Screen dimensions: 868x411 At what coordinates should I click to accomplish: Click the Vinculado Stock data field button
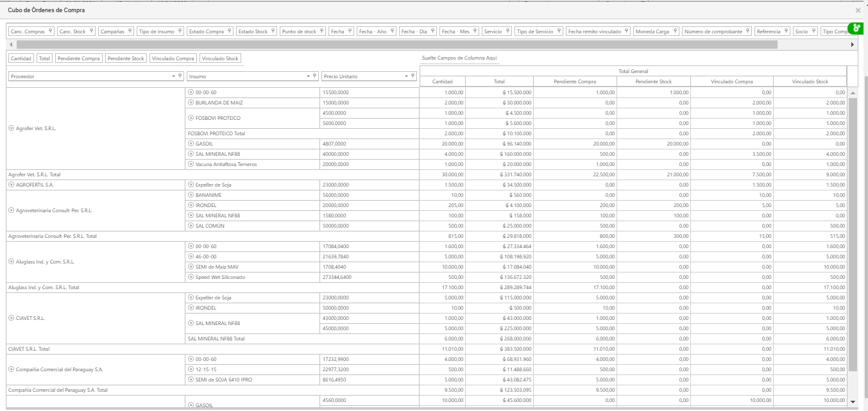pyautogui.click(x=220, y=58)
